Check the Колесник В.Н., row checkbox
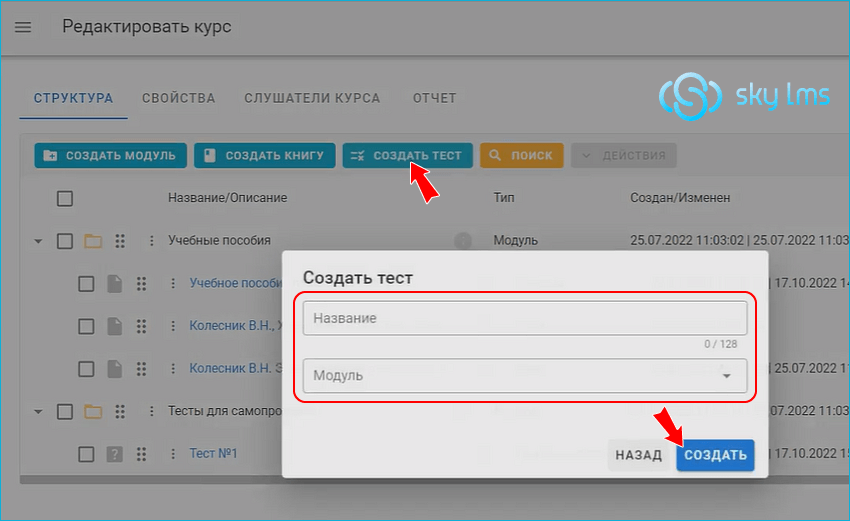The image size is (850, 521). [x=86, y=326]
